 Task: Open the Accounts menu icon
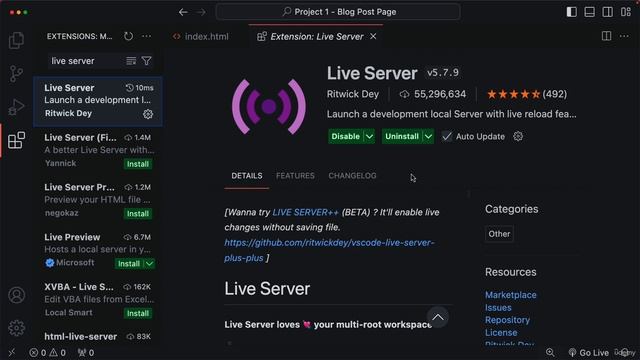(16, 295)
